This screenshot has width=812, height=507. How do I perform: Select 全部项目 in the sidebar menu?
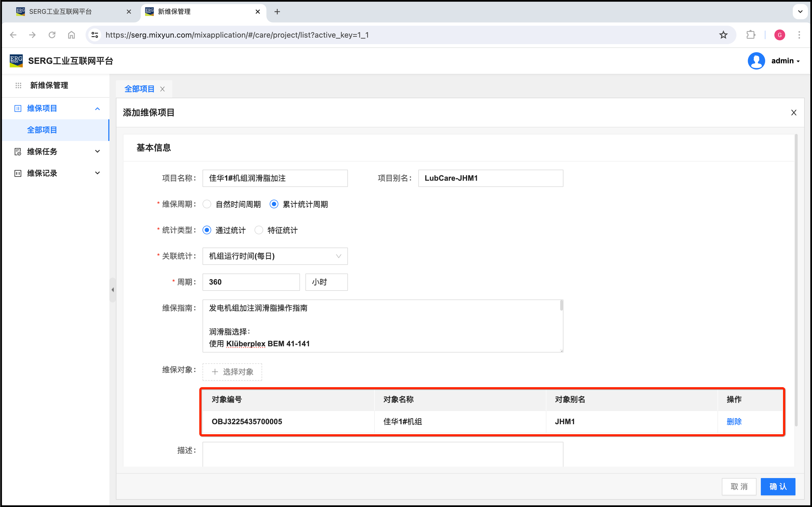coord(42,130)
